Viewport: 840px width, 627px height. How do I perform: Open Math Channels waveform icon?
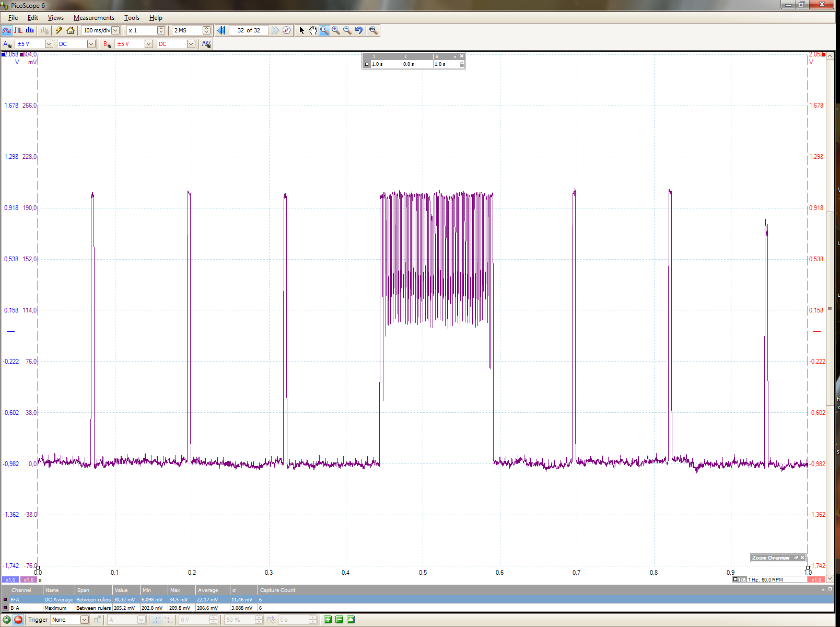click(x=206, y=44)
